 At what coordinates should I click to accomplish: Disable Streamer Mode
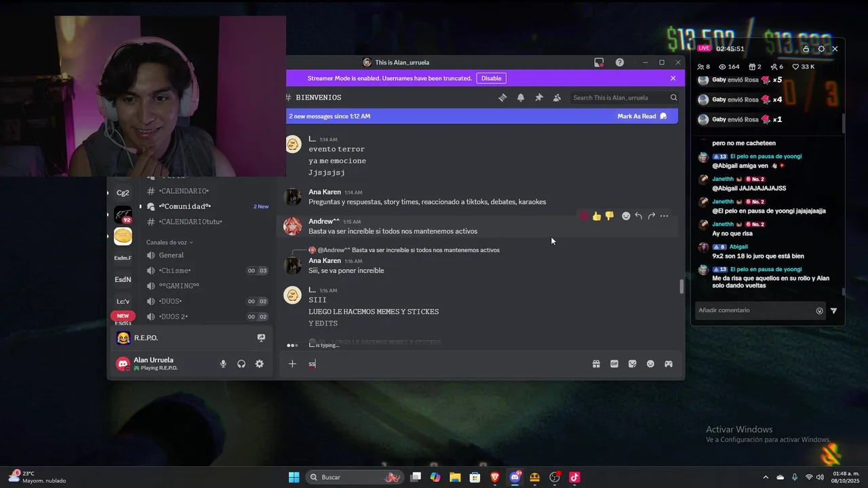[x=491, y=78]
